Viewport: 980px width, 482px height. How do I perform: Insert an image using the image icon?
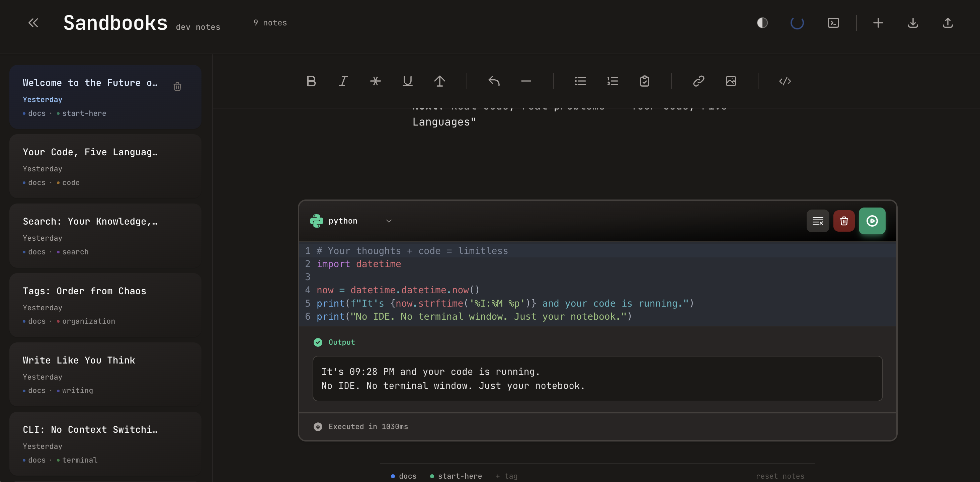[731, 81]
